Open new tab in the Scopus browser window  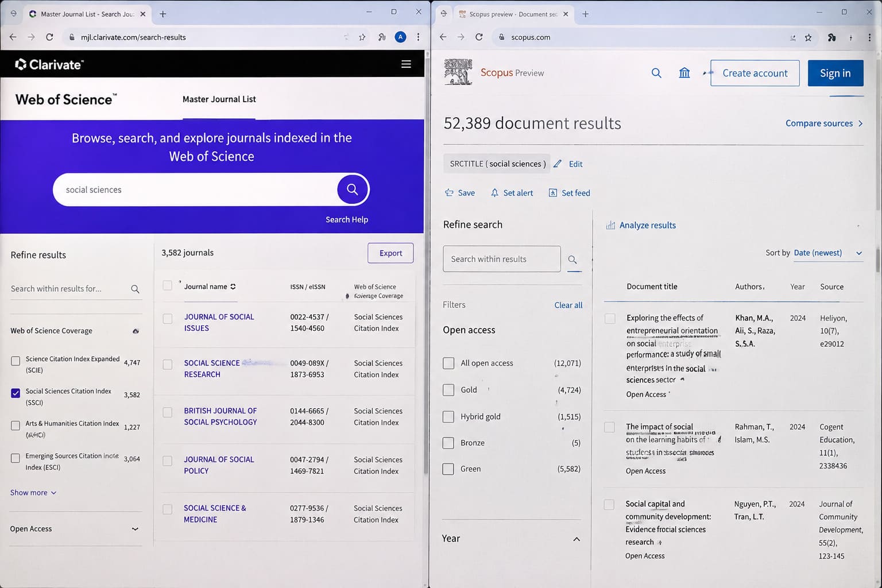pyautogui.click(x=585, y=14)
